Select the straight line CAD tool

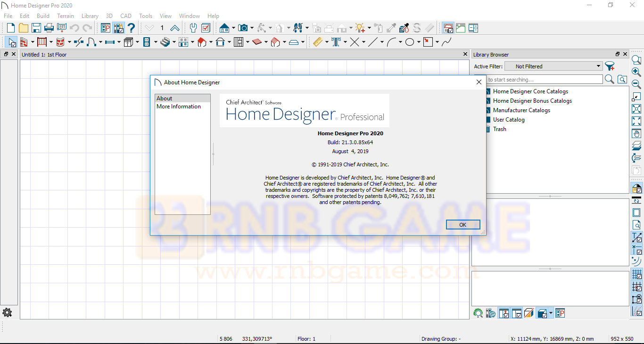point(373,42)
